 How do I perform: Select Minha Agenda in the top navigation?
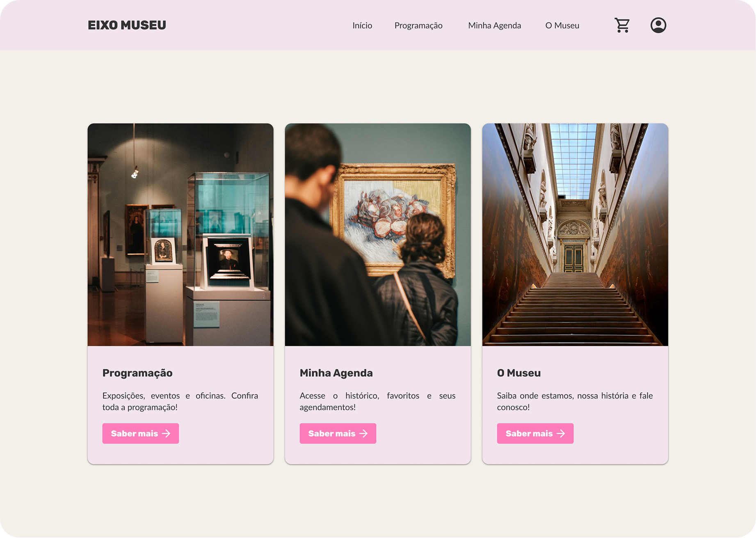[494, 25]
